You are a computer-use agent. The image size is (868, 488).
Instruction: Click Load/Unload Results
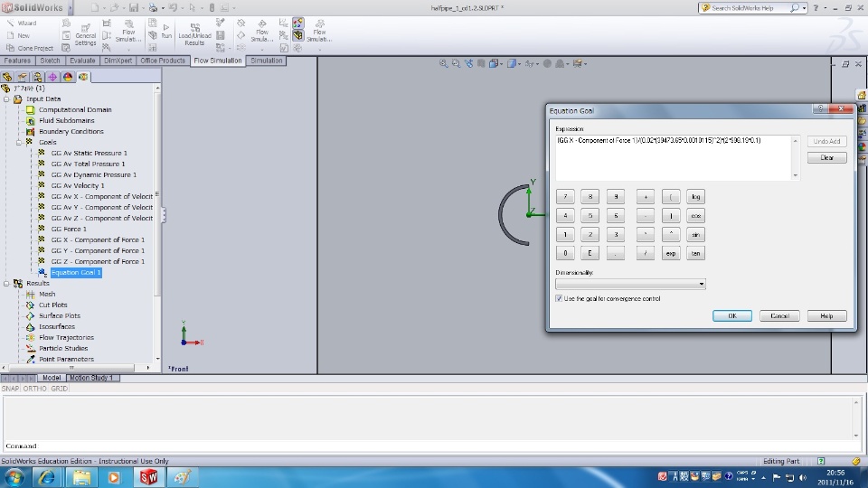(x=194, y=34)
